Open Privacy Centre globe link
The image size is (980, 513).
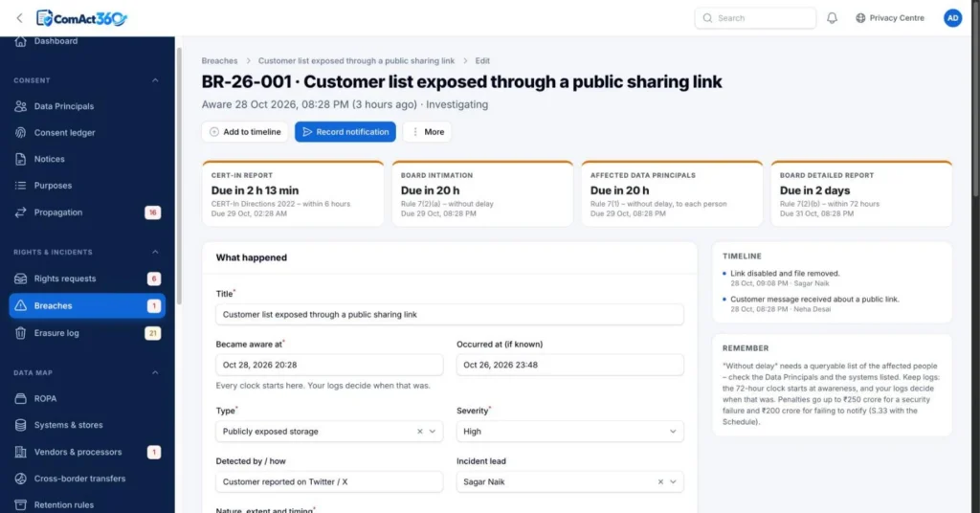tap(889, 18)
